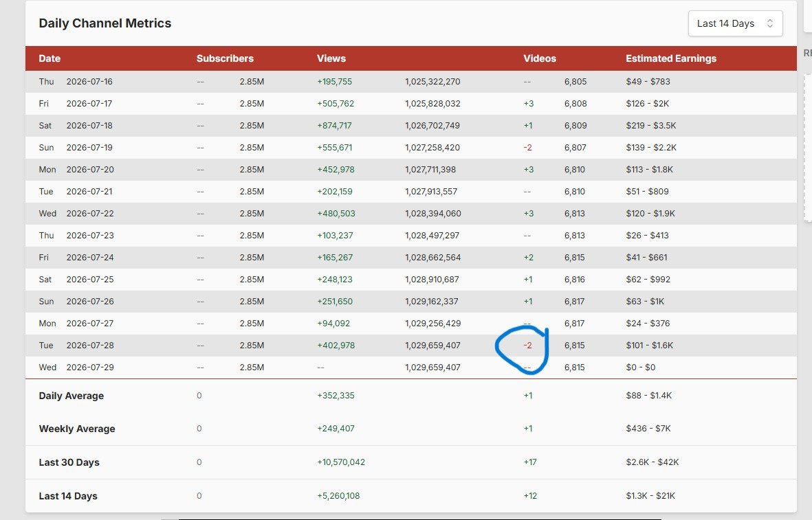Click the Weekly Average row label
This screenshot has width=812, height=520.
[x=77, y=429]
